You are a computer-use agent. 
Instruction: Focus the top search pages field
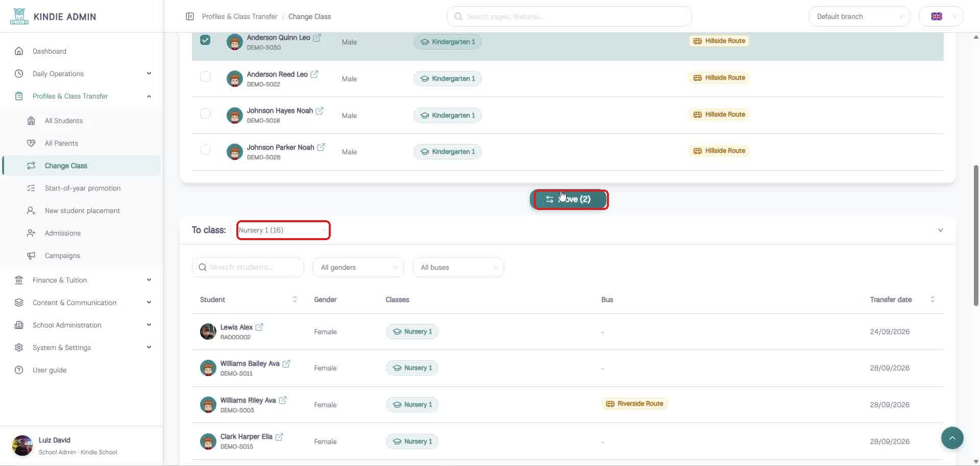point(569,16)
